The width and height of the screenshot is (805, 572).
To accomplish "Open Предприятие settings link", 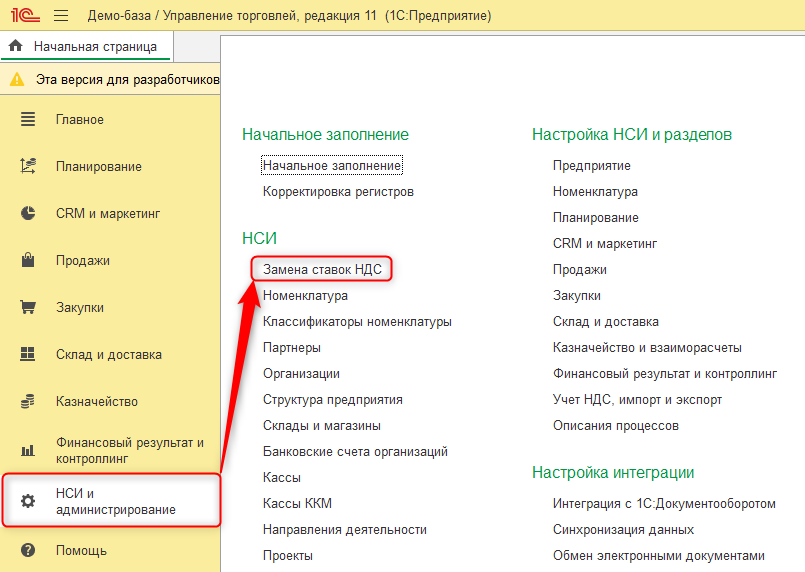I will pyautogui.click(x=592, y=165).
